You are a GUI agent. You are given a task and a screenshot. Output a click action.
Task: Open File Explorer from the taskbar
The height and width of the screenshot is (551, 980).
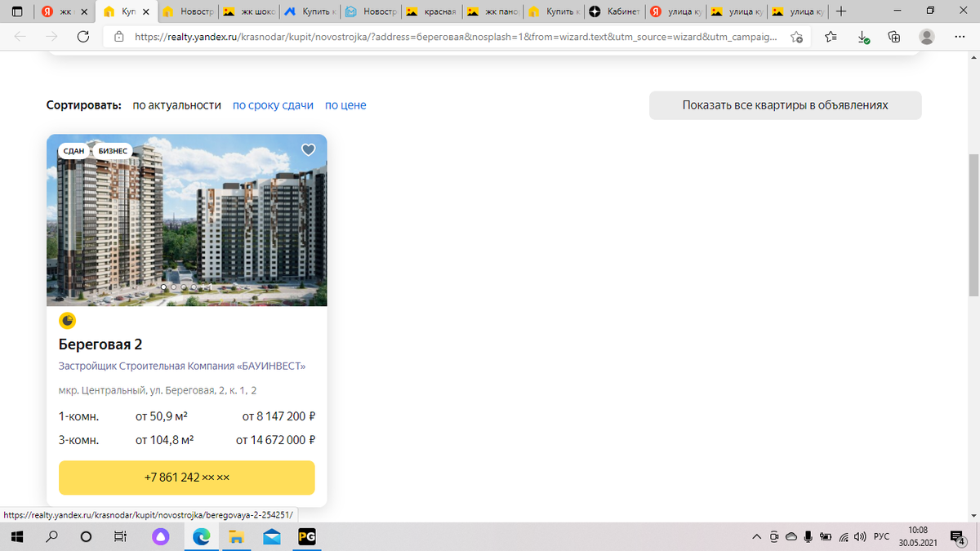click(236, 537)
